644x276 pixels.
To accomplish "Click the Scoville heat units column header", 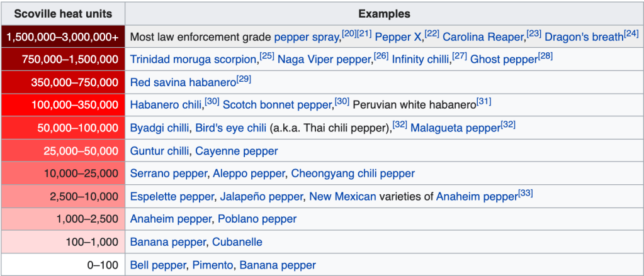I will tap(62, 14).
